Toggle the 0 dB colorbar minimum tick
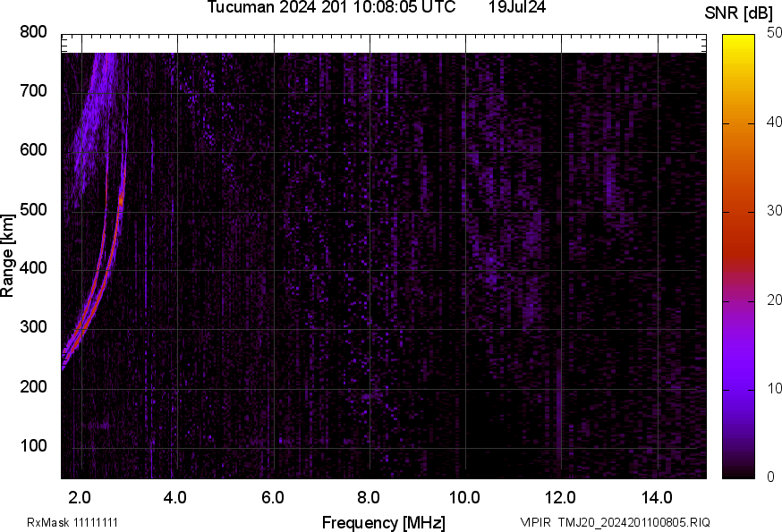Image resolution: width=782 pixels, height=532 pixels. point(771,477)
